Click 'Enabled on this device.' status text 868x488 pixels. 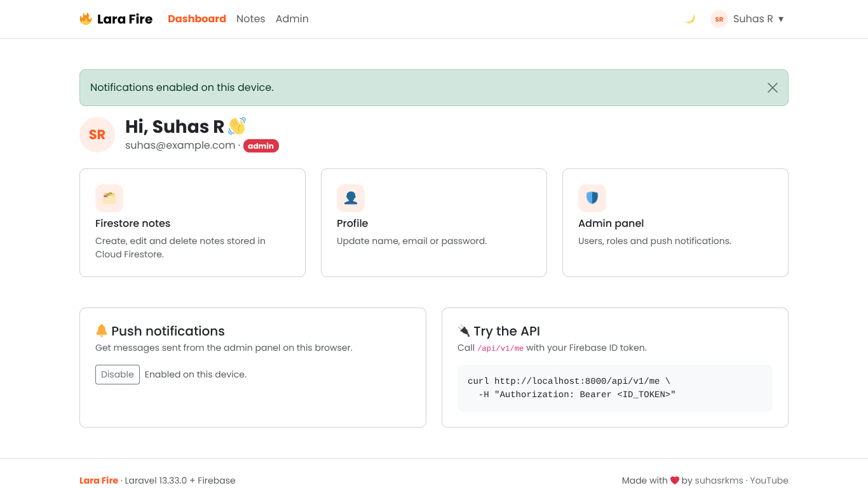click(196, 374)
